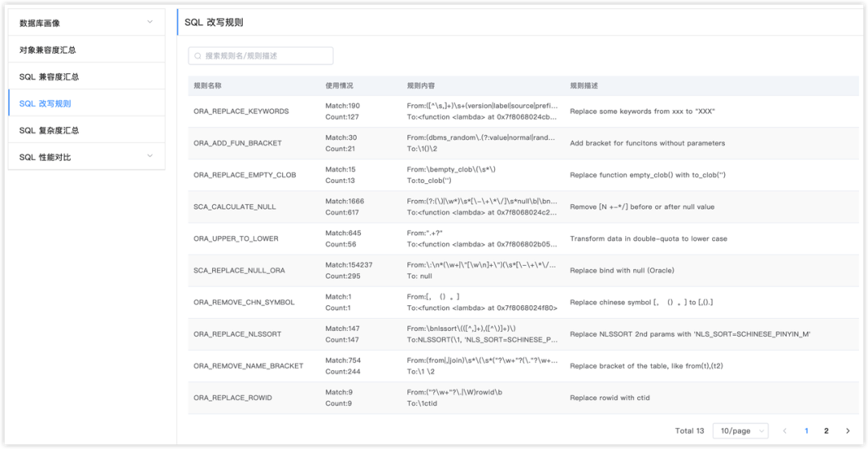Image resolution: width=868 pixels, height=449 pixels.
Task: Click the 'To:\1ctid' rule content
Action: [x=422, y=404]
